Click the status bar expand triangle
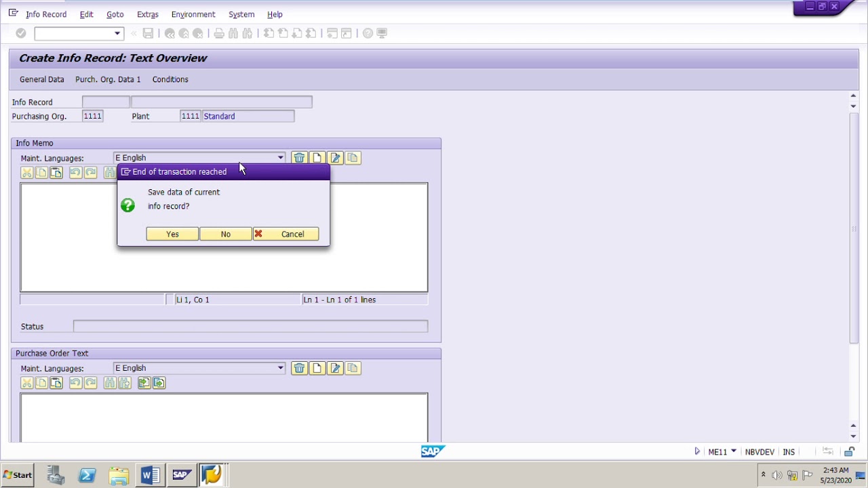The width and height of the screenshot is (868, 488). pyautogui.click(x=697, y=451)
